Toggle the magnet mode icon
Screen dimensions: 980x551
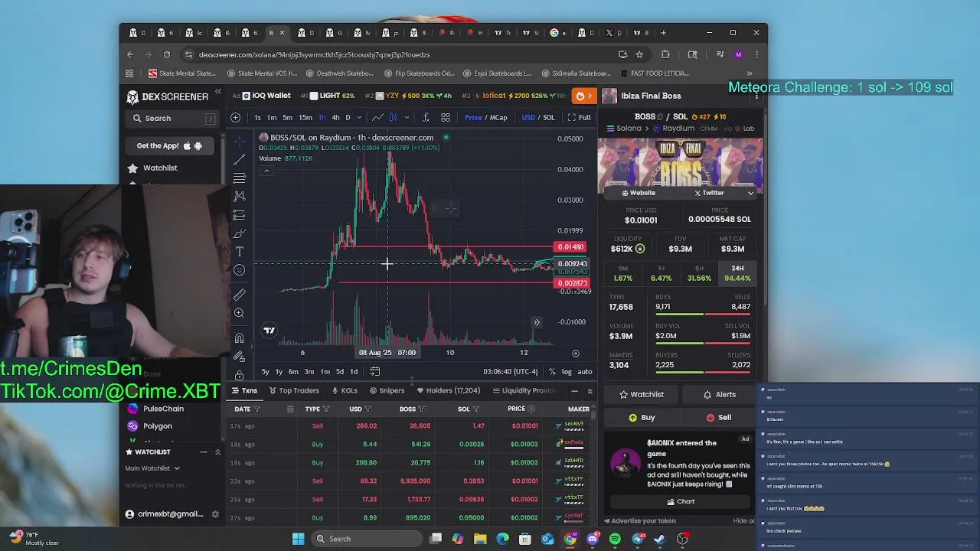[x=240, y=338]
